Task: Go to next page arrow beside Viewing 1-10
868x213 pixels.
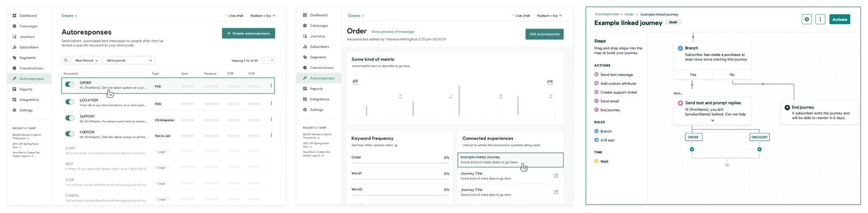Action: (x=271, y=60)
